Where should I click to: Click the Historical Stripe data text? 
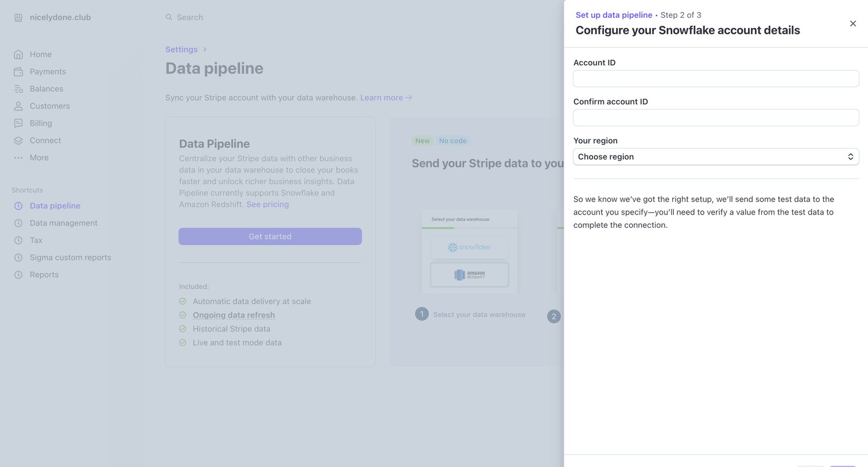coord(231,329)
